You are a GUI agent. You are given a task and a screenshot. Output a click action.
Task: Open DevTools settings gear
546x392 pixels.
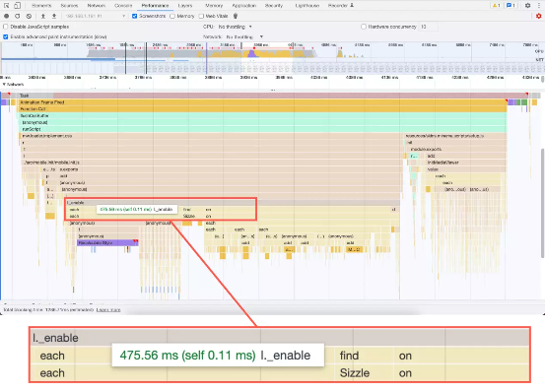pos(528,5)
